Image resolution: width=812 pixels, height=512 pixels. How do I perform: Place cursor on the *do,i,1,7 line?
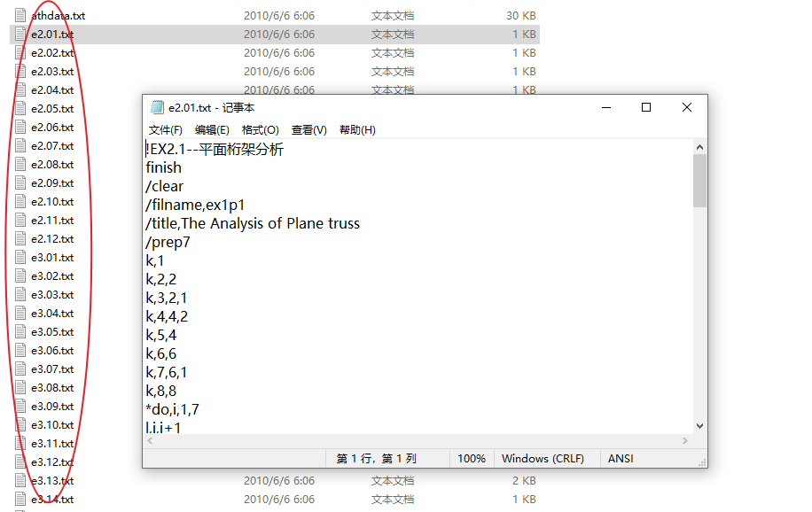(x=173, y=409)
